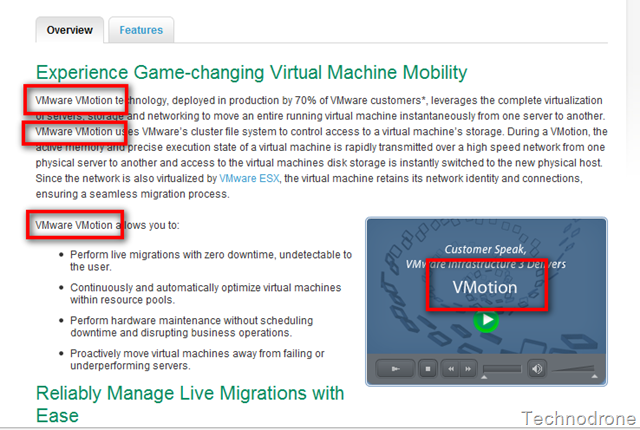The height and width of the screenshot is (430, 640).
Task: Click heading 'Experience Game-changing Virtual Machine Mobility'
Action: [x=251, y=73]
